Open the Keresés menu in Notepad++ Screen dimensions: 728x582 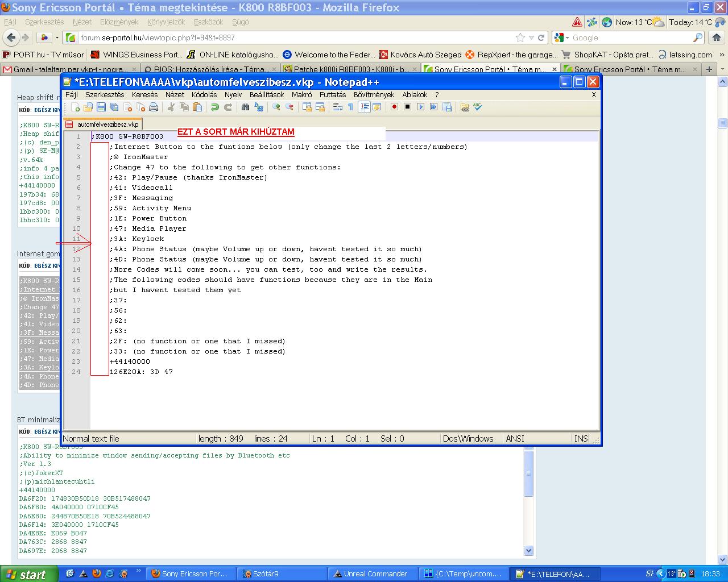145,95
